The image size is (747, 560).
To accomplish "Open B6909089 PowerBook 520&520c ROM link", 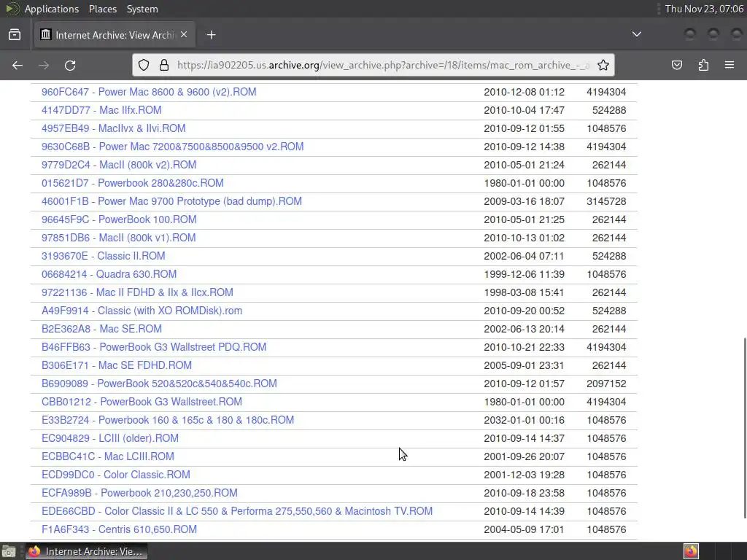I will [159, 384].
